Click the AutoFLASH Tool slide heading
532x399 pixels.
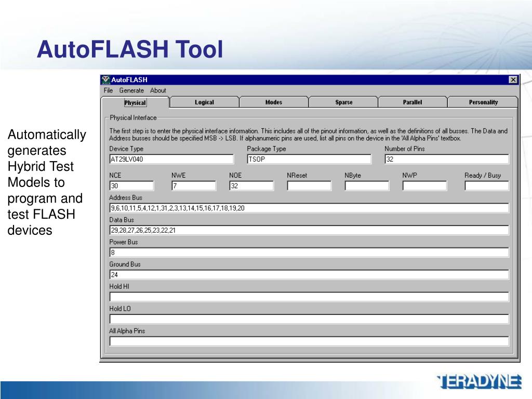pos(130,49)
